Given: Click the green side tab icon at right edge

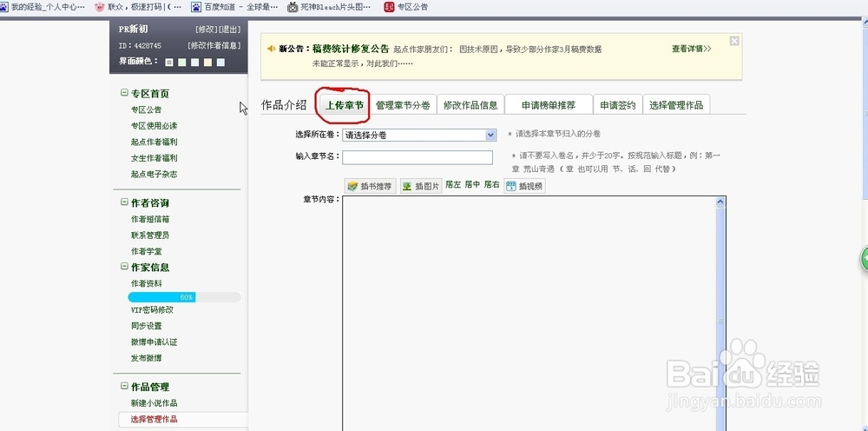Looking at the screenshot, I should [864, 258].
